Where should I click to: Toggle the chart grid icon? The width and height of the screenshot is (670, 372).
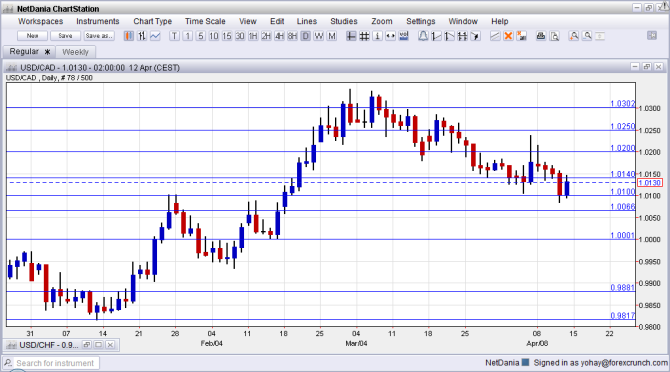coord(364,36)
